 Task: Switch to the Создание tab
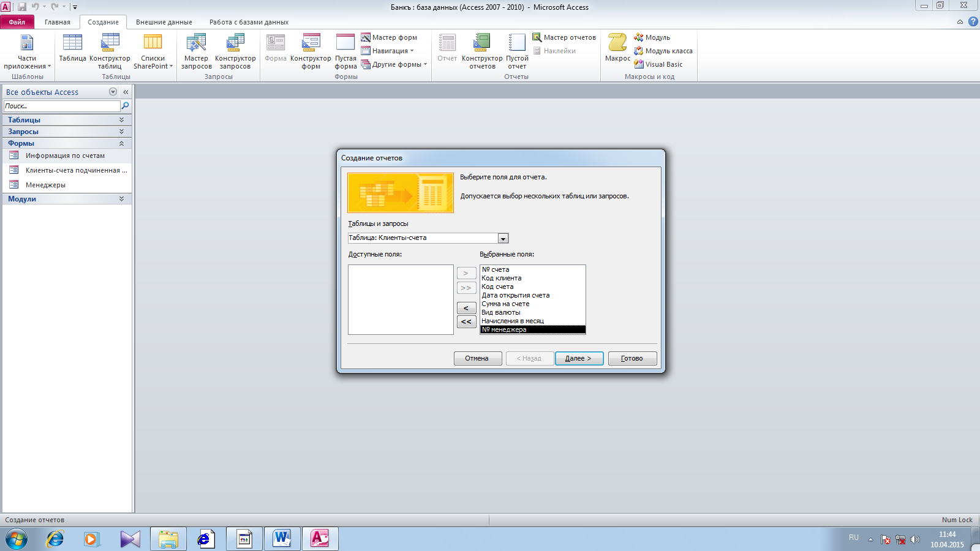(x=103, y=22)
